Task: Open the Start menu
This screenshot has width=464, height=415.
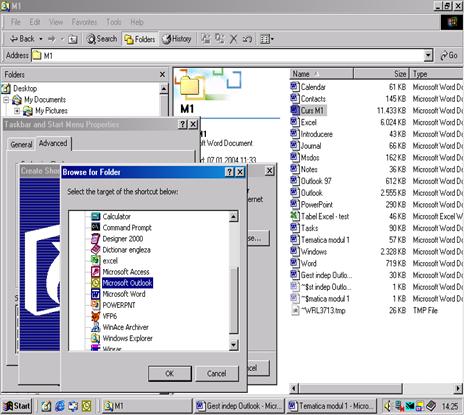Action: 17,406
